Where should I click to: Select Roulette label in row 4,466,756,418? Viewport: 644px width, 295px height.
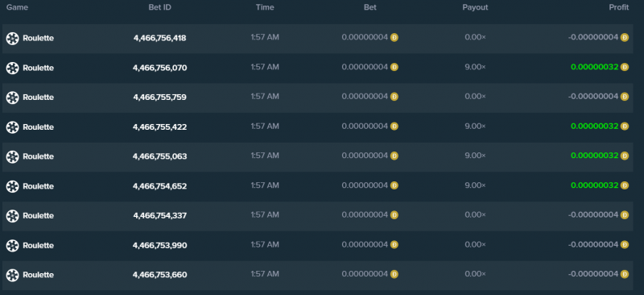coord(38,38)
